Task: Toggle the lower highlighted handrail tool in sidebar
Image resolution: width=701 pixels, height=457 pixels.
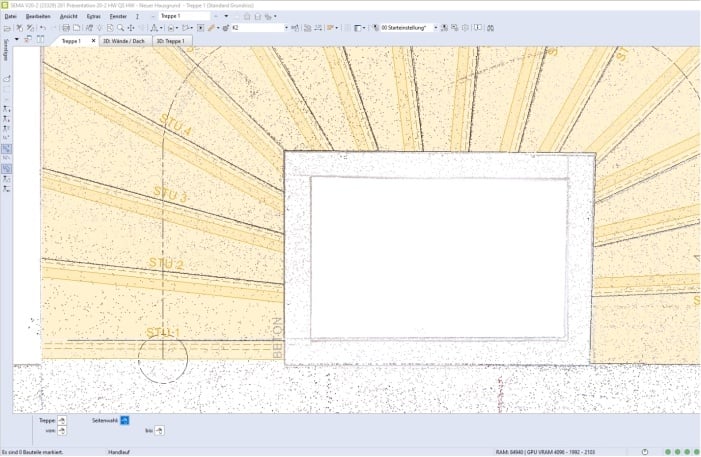Action: [x=7, y=169]
